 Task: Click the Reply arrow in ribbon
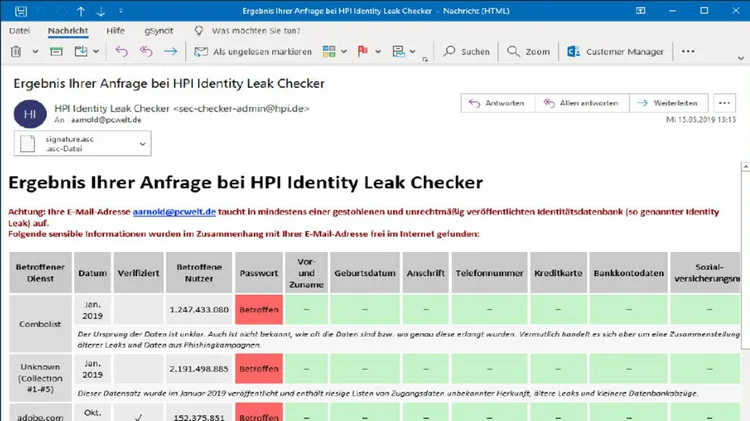point(121,51)
